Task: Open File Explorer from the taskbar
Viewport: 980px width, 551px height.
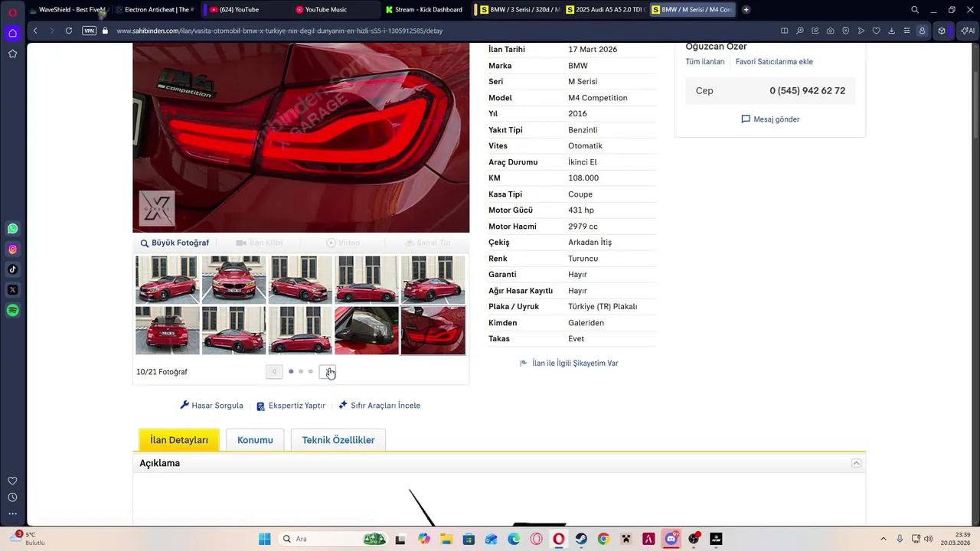Action: (446, 539)
